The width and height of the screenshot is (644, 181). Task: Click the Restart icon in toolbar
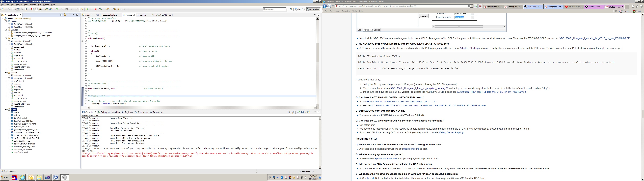(46, 9)
